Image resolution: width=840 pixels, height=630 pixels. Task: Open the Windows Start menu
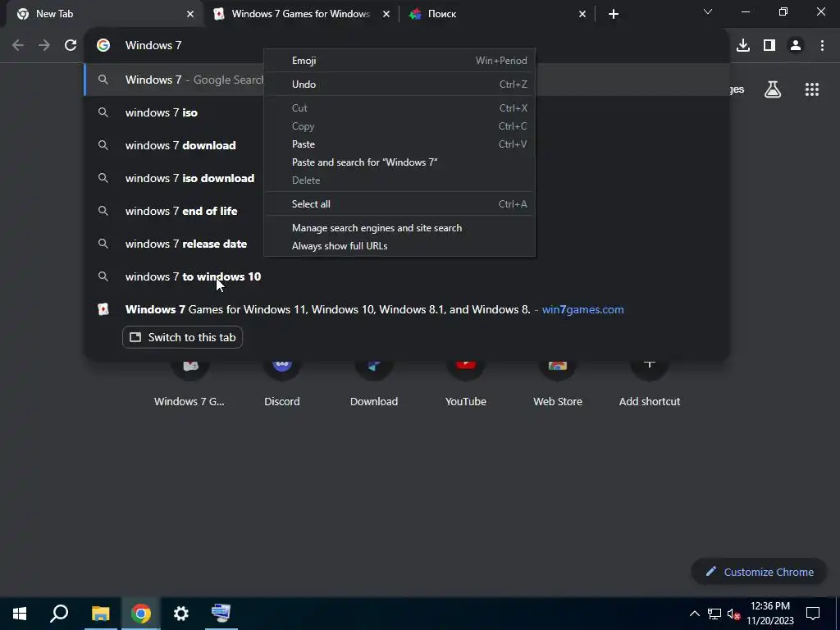point(20,614)
